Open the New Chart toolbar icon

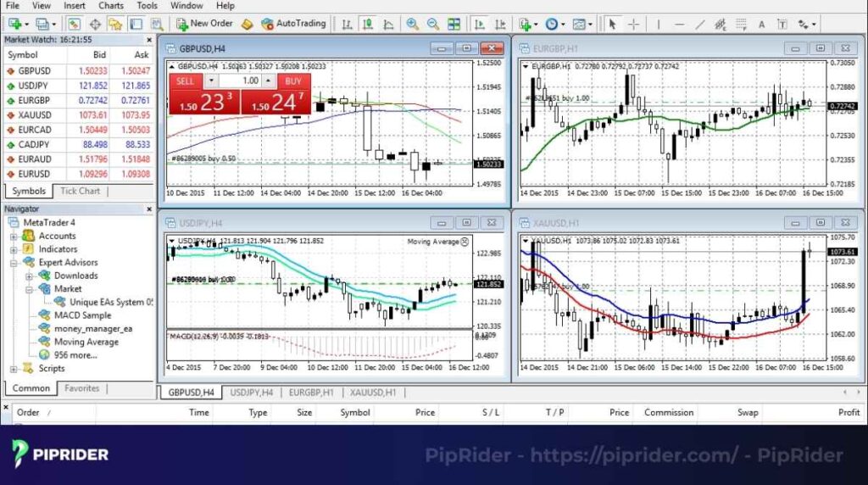(x=14, y=24)
